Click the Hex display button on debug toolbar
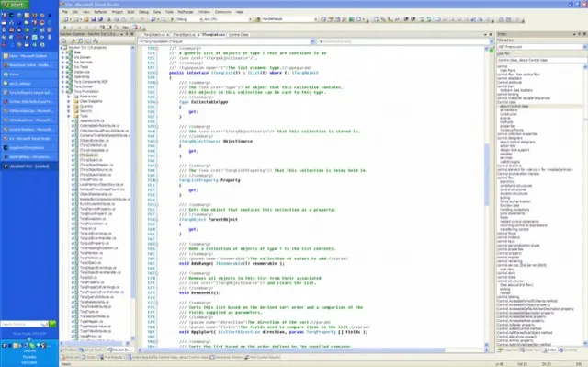The width and height of the screenshot is (588, 367). [x=125, y=27]
